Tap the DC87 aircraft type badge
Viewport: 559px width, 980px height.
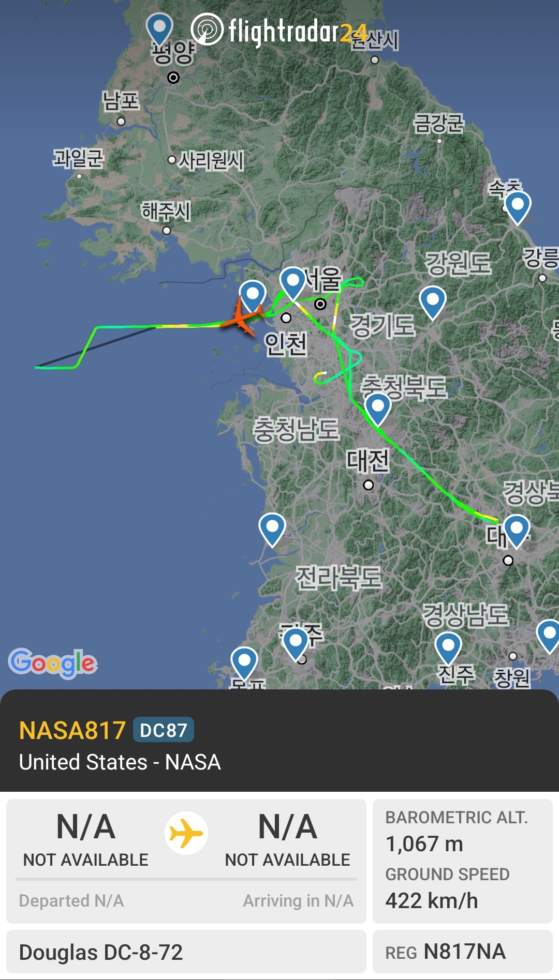[164, 730]
